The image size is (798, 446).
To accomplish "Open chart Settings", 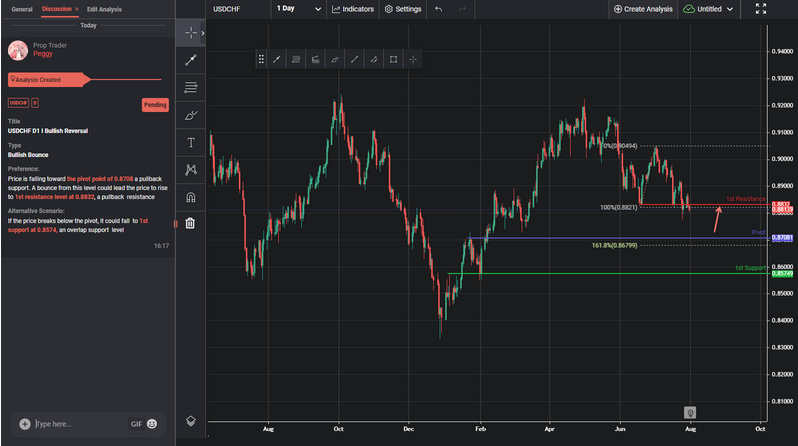I will coord(403,9).
